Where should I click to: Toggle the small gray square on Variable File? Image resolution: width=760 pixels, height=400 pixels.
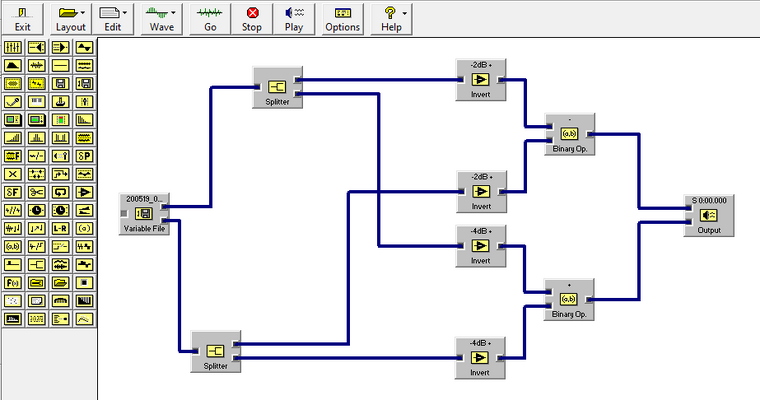(124, 213)
